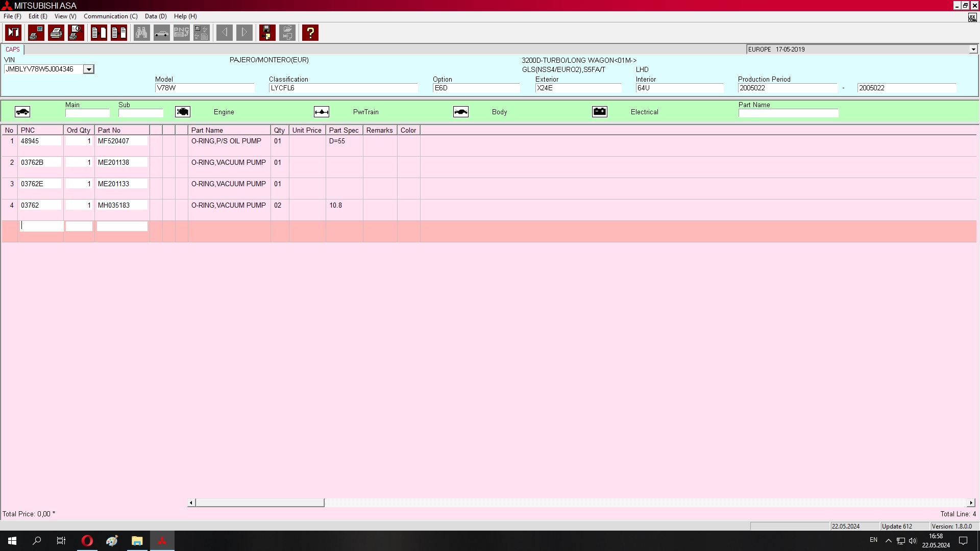This screenshot has height=551, width=980.
Task: Click the Exterior field X24E
Action: (x=578, y=88)
